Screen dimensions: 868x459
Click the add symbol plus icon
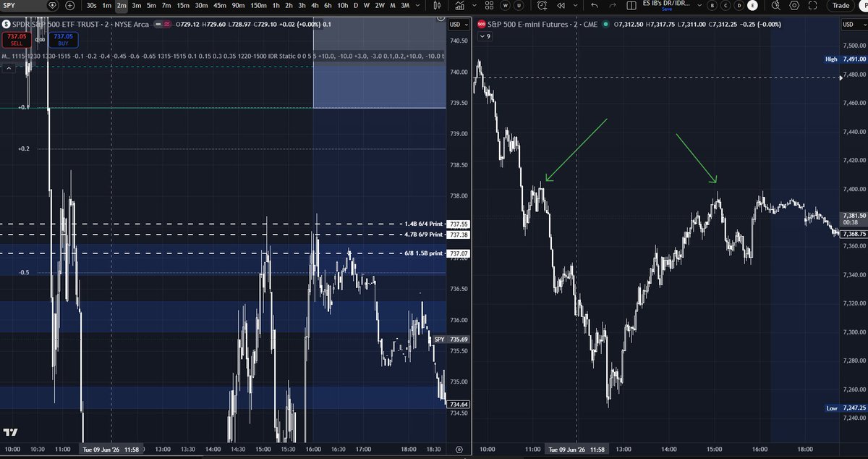click(x=69, y=5)
